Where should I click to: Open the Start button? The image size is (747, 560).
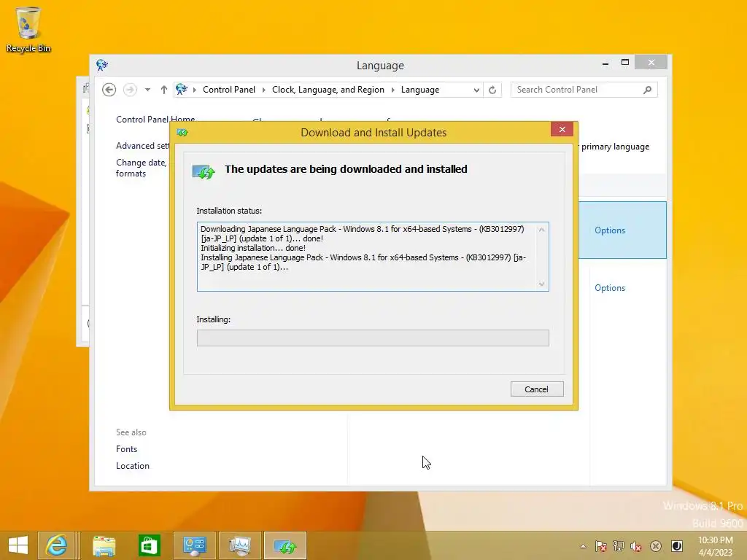pos(18,545)
